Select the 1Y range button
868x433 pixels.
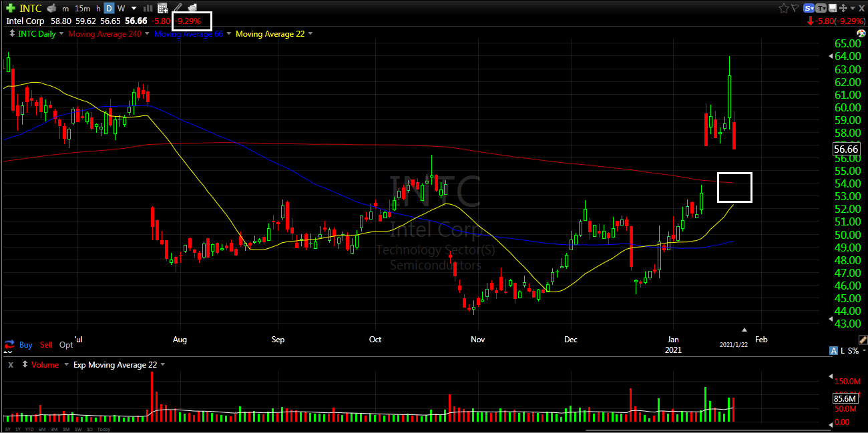(19, 429)
